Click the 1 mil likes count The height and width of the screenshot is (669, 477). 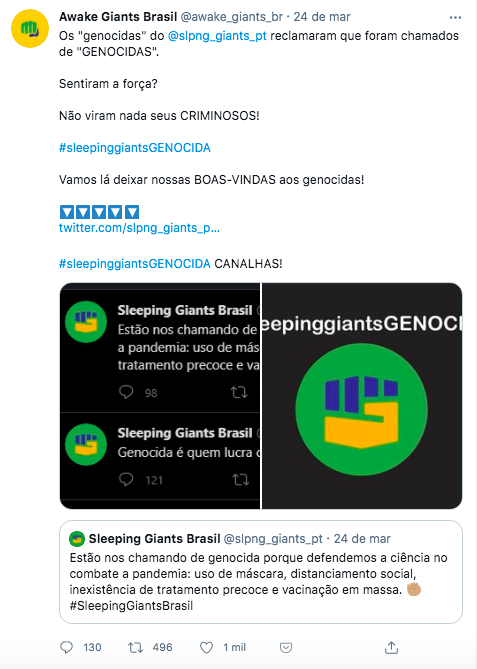coord(235,648)
